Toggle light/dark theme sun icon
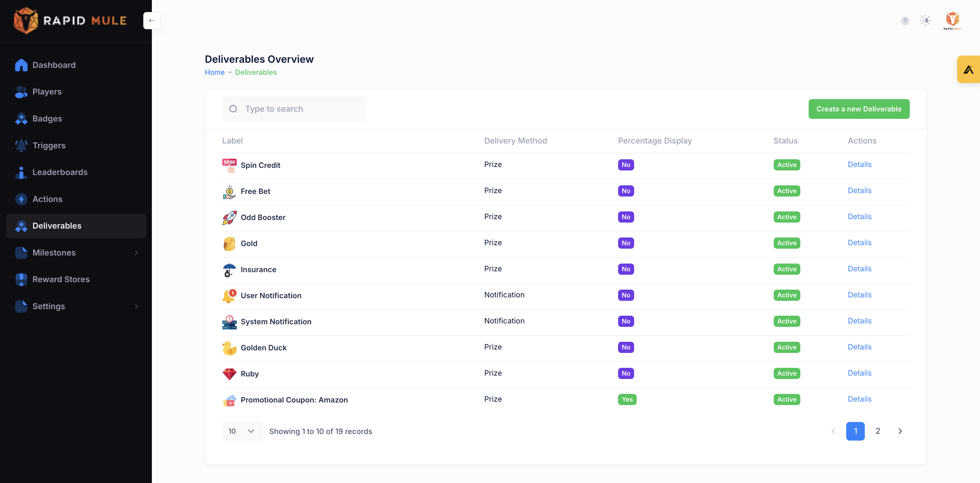 pos(925,21)
